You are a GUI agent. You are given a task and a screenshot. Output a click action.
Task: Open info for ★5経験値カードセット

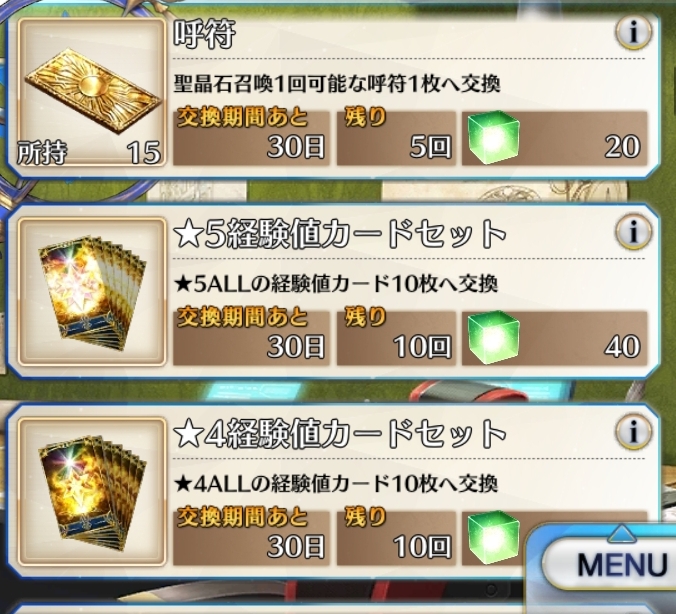633,232
